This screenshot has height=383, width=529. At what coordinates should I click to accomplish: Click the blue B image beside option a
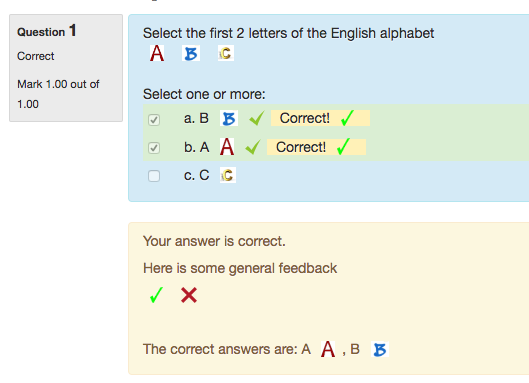229,118
